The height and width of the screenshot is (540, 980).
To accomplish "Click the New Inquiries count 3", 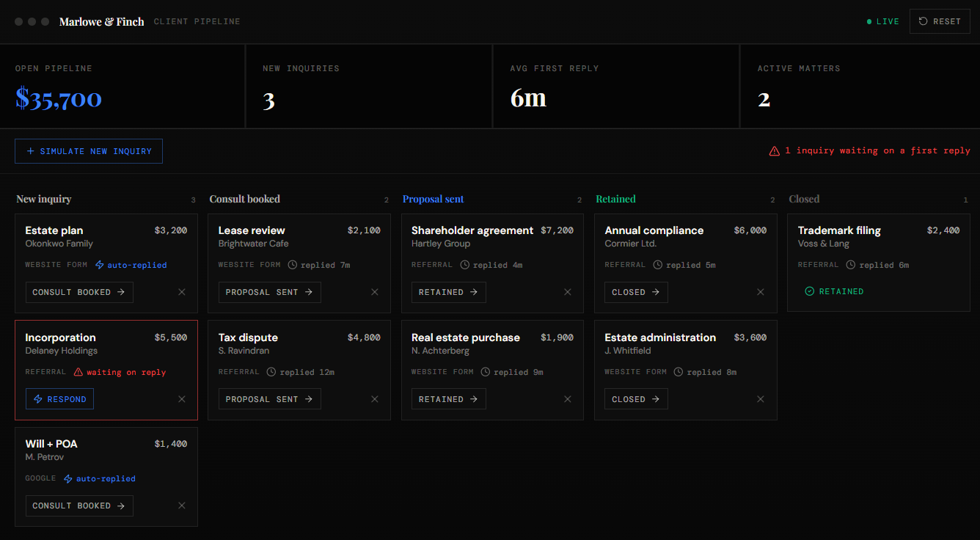I will (x=268, y=99).
